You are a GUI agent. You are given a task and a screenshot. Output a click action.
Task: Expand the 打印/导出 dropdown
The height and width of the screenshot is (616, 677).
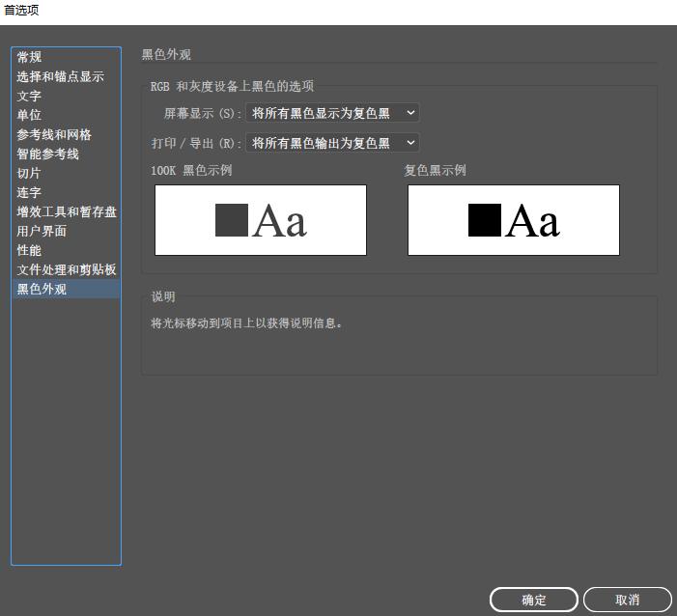(x=332, y=143)
